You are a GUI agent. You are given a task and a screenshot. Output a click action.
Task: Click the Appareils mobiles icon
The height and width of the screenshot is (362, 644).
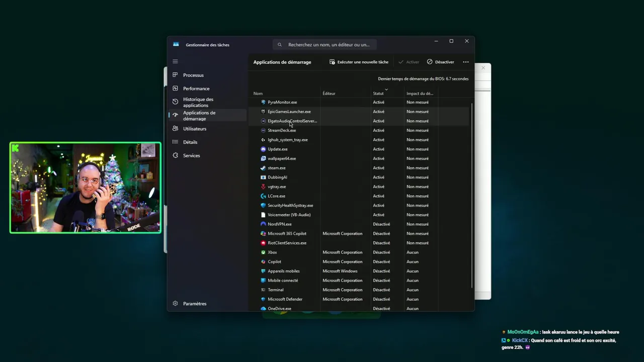coord(263,271)
